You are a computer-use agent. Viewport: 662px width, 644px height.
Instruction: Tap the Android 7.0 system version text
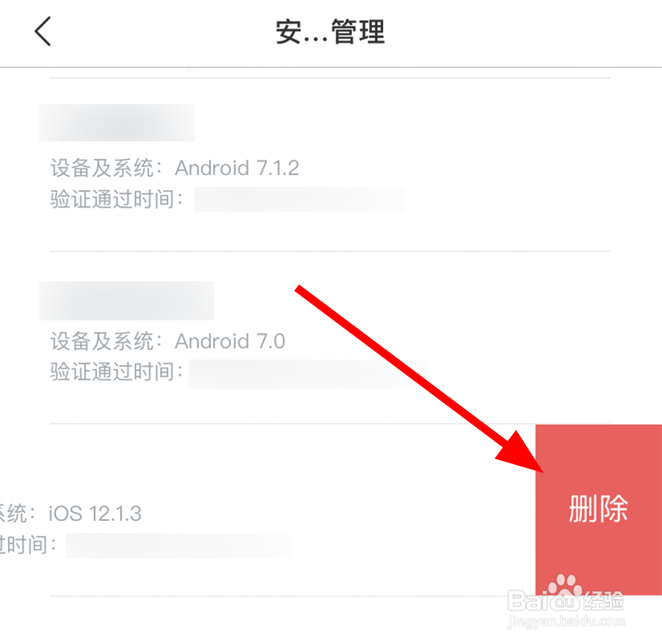tap(230, 341)
